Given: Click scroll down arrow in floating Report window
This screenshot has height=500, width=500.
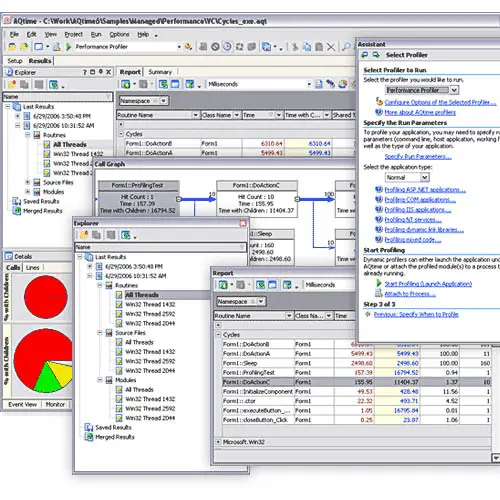Looking at the screenshot, I should click(x=496, y=458).
